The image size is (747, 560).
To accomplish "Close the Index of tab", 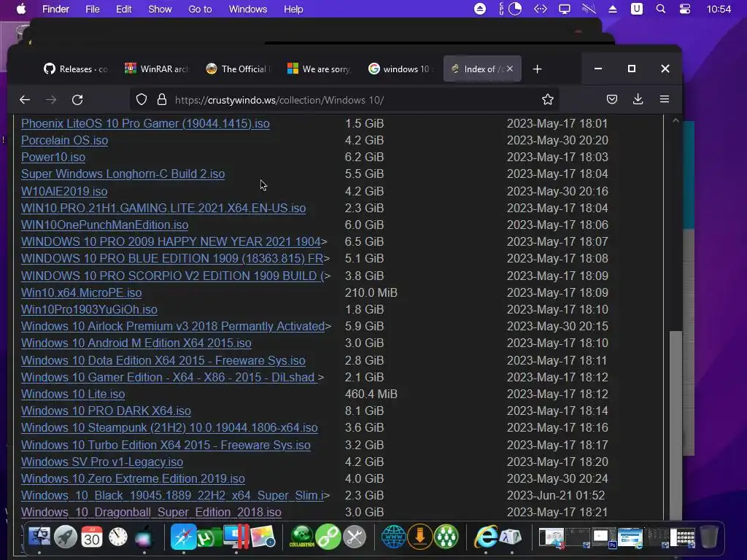I will (510, 69).
